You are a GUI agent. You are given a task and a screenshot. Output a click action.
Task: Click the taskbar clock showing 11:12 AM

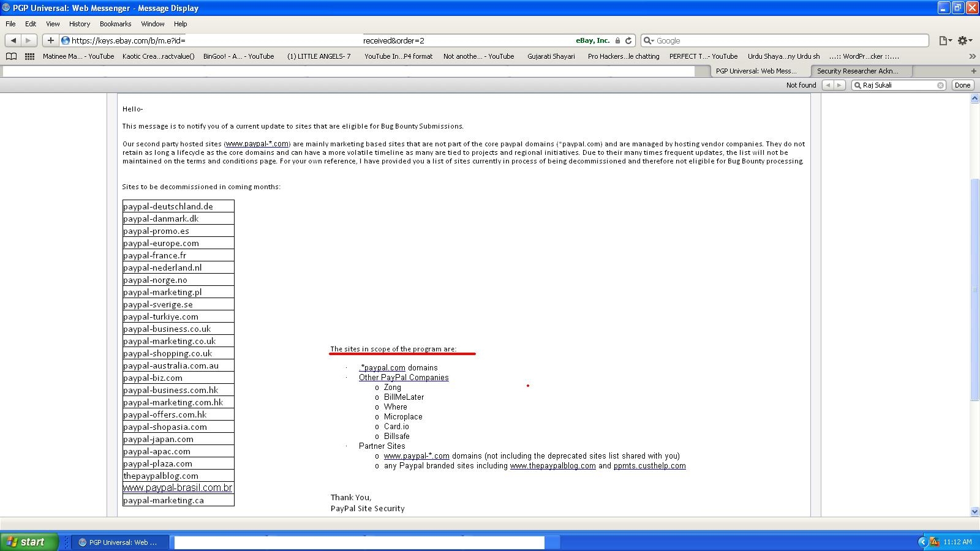point(957,542)
